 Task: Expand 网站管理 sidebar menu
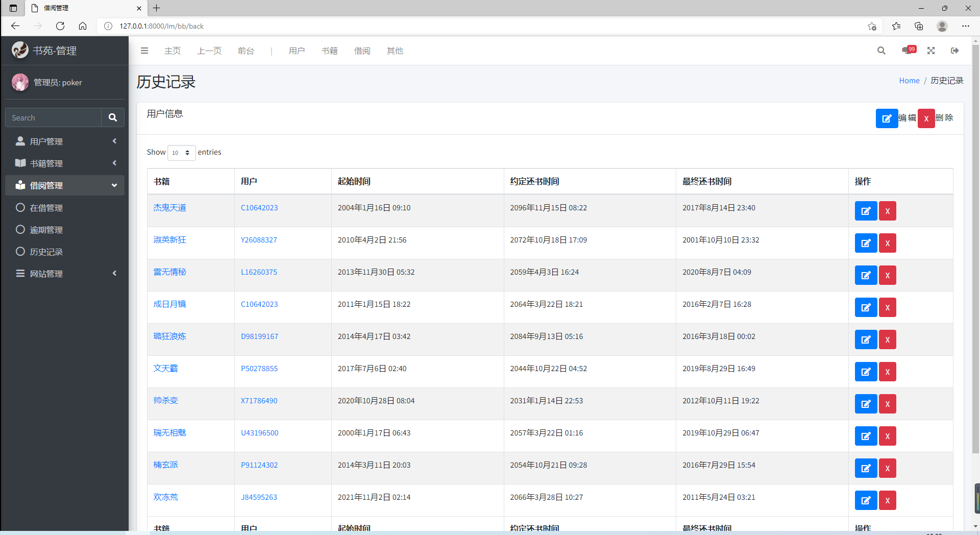65,274
